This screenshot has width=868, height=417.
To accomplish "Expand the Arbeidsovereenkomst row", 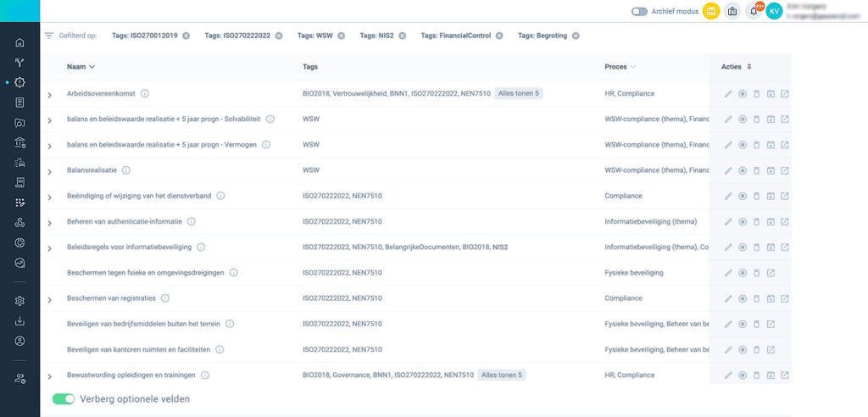I will tap(49, 94).
